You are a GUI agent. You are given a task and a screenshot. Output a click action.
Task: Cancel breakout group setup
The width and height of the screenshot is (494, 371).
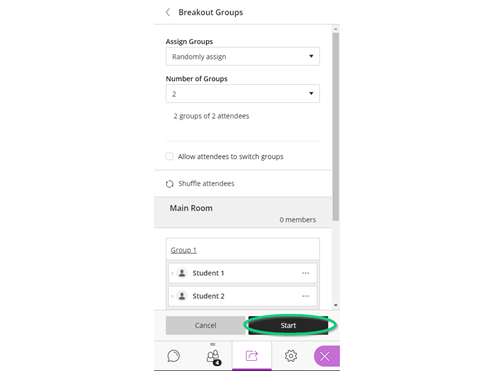[205, 325]
